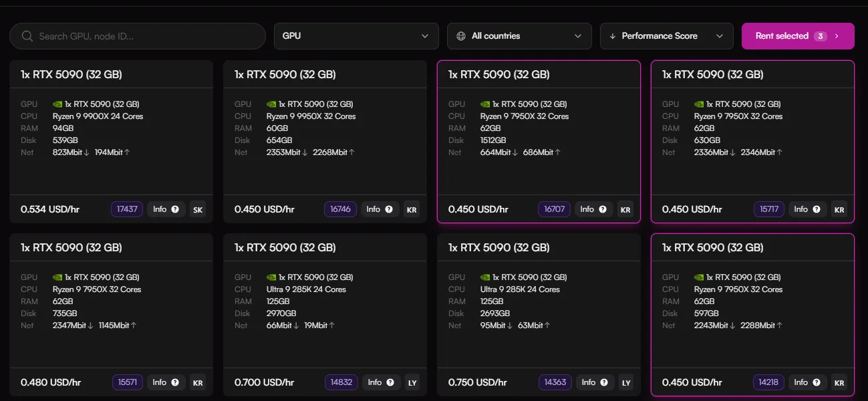Image resolution: width=868 pixels, height=401 pixels.
Task: Click the Rent selected button
Action: [798, 36]
